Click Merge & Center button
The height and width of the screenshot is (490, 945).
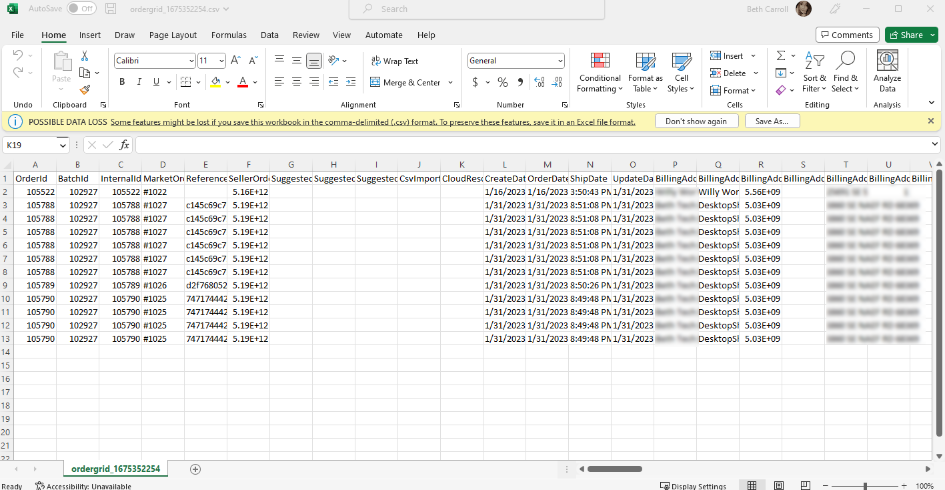coord(405,83)
